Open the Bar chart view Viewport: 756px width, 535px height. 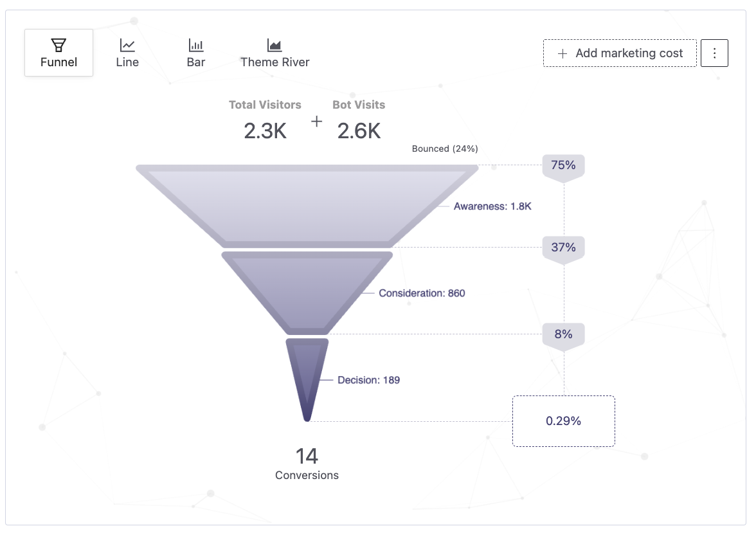tap(196, 53)
